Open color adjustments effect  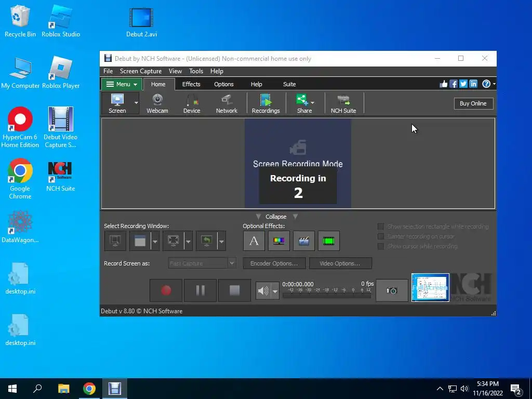(279, 241)
